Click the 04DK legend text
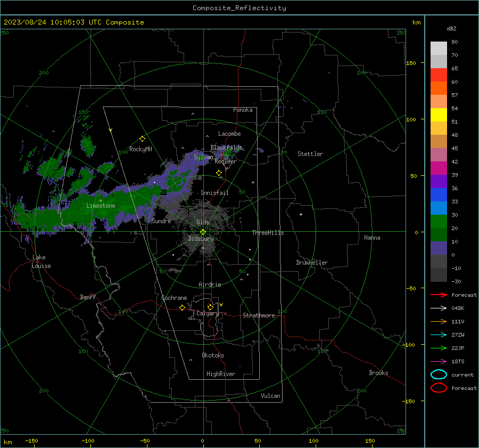The height and width of the screenshot is (448, 479). (458, 308)
